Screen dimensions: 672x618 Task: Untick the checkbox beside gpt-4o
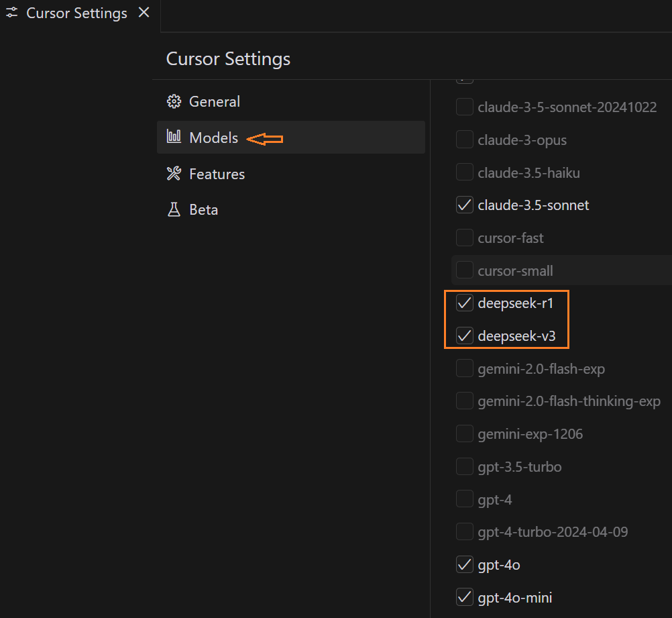[x=465, y=564]
